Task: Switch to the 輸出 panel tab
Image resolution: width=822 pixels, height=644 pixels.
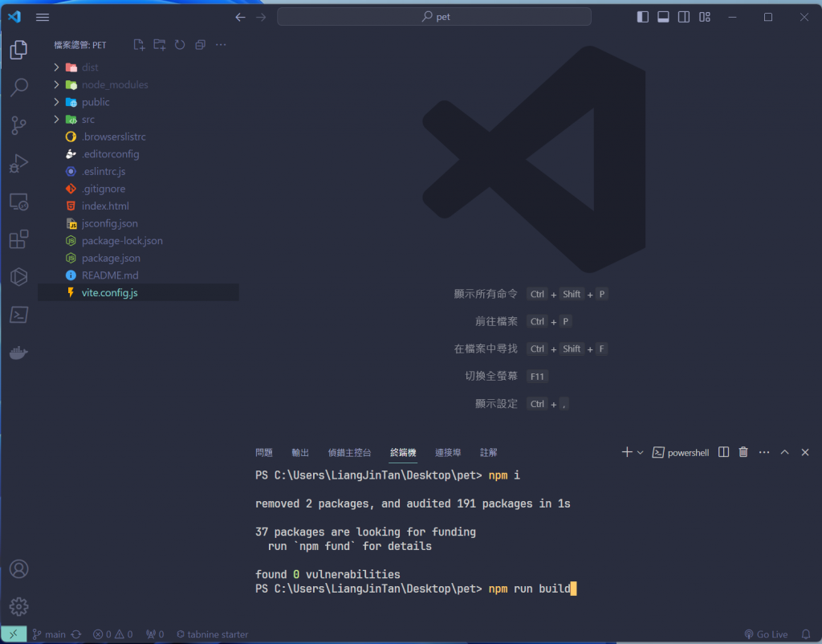Action: pyautogui.click(x=300, y=453)
